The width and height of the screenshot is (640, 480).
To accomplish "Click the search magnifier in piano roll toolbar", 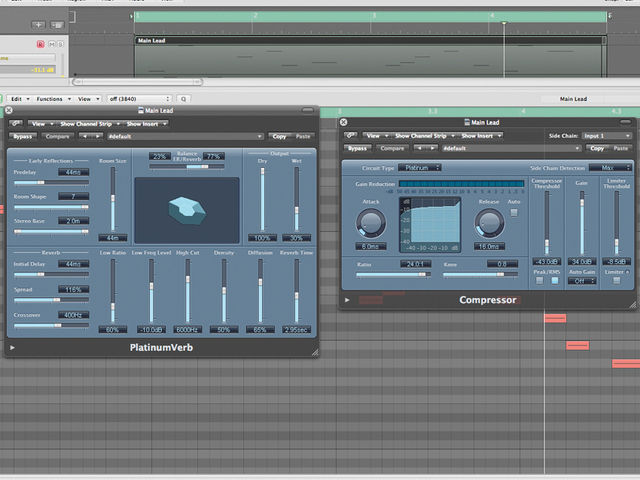I will click(184, 99).
